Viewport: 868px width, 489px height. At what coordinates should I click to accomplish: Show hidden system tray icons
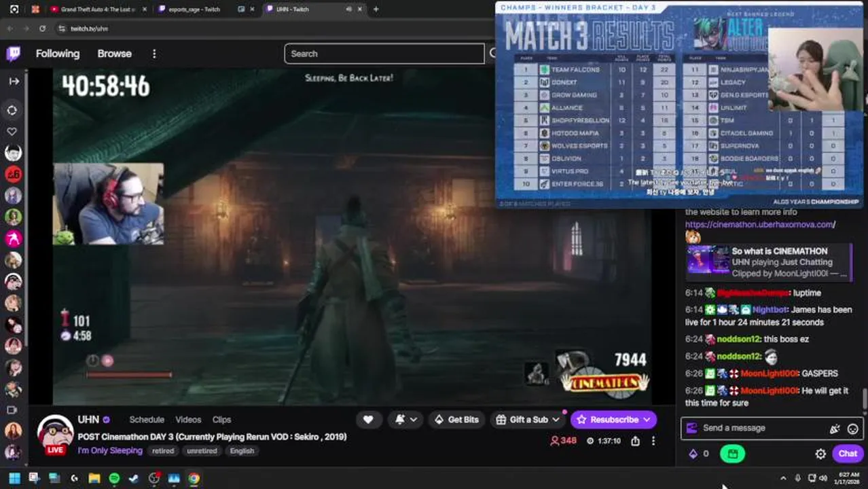pos(782,478)
